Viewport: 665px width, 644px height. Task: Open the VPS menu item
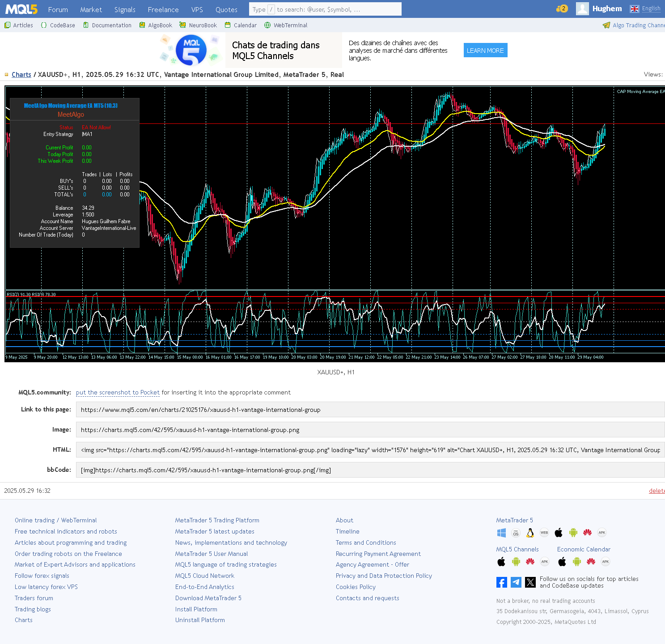(197, 9)
